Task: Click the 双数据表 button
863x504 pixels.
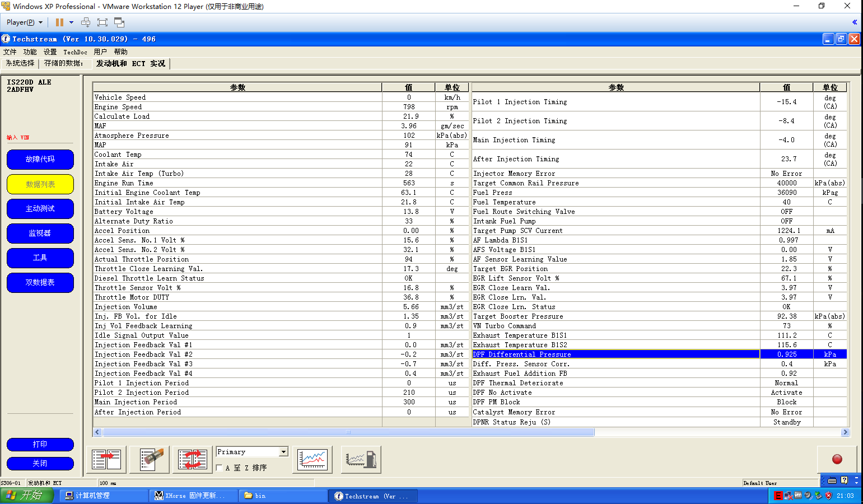Action: click(40, 282)
